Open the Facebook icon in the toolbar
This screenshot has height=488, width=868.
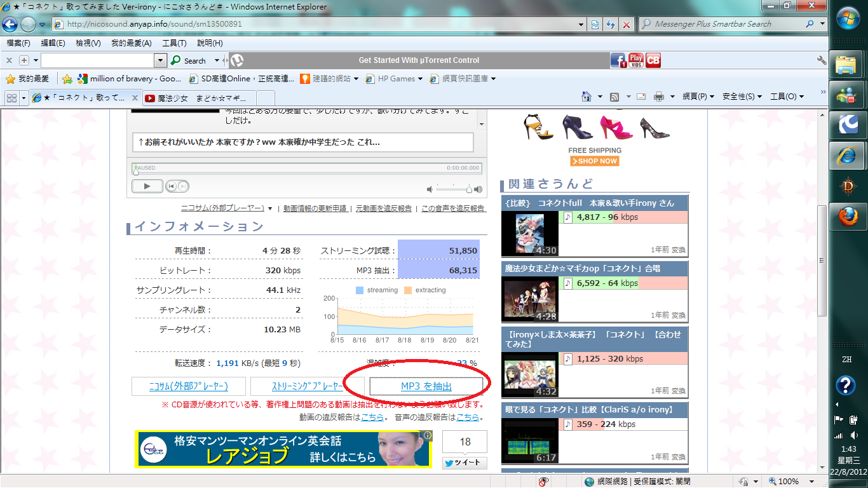click(618, 60)
